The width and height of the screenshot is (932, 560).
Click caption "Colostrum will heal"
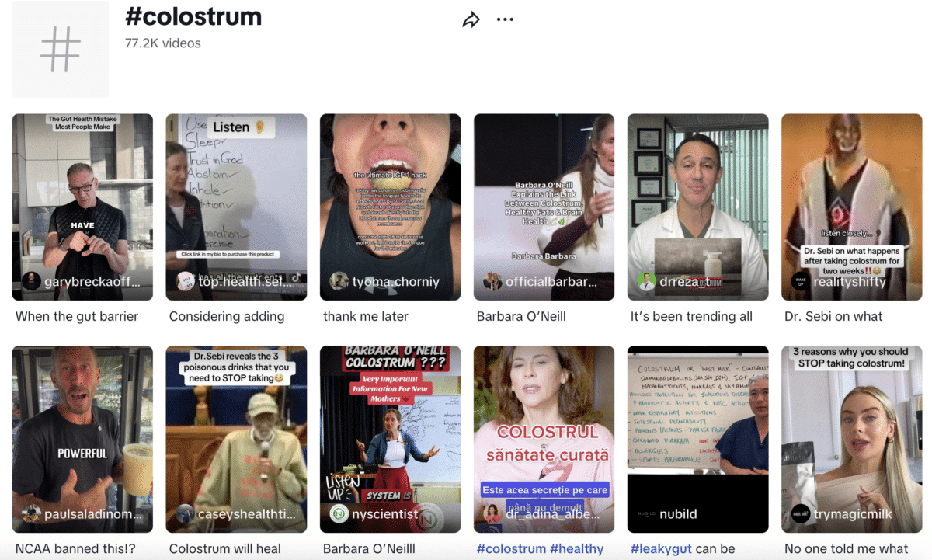(225, 548)
